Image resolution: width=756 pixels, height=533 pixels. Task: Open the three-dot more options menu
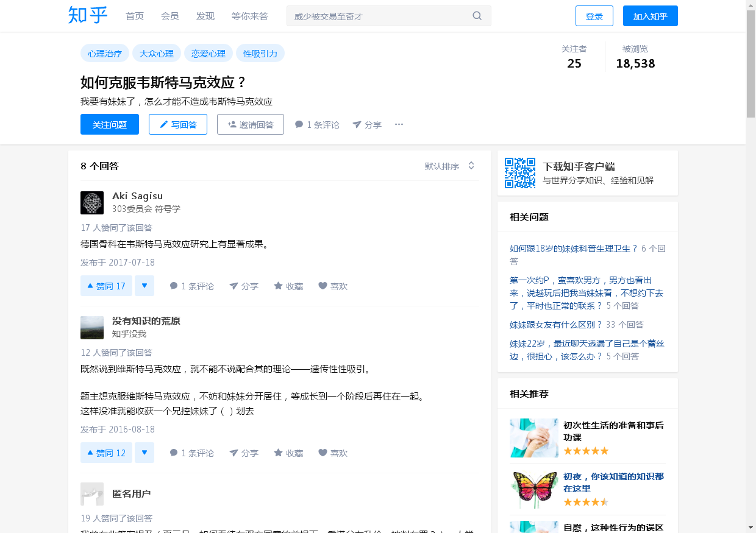pos(399,124)
